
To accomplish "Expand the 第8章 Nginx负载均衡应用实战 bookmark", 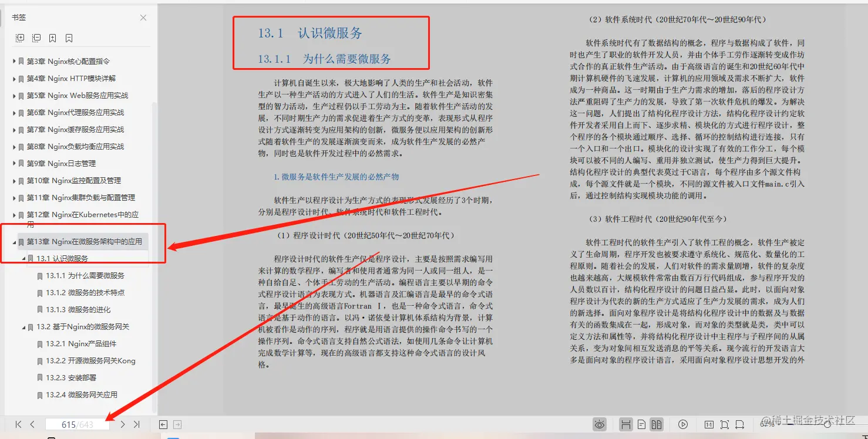I will pyautogui.click(x=14, y=146).
